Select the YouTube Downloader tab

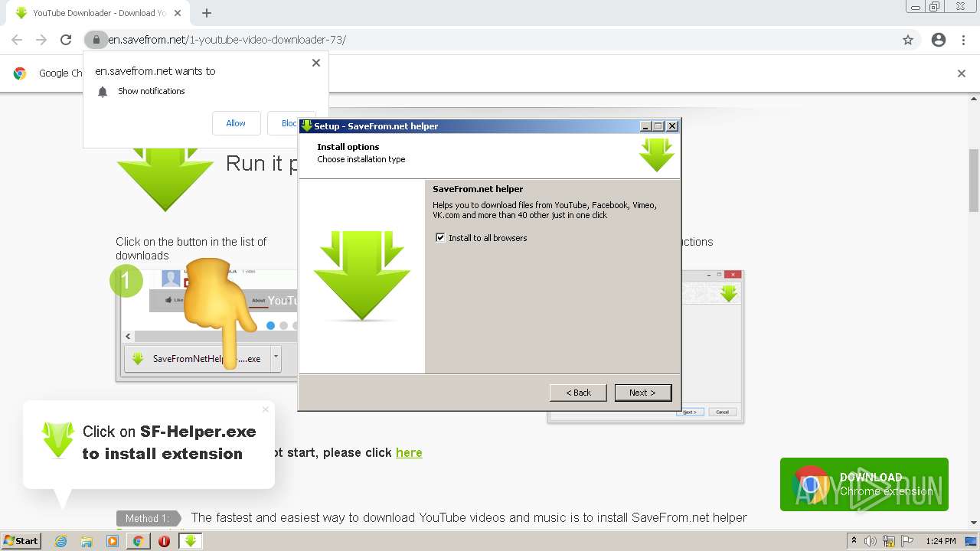click(99, 13)
